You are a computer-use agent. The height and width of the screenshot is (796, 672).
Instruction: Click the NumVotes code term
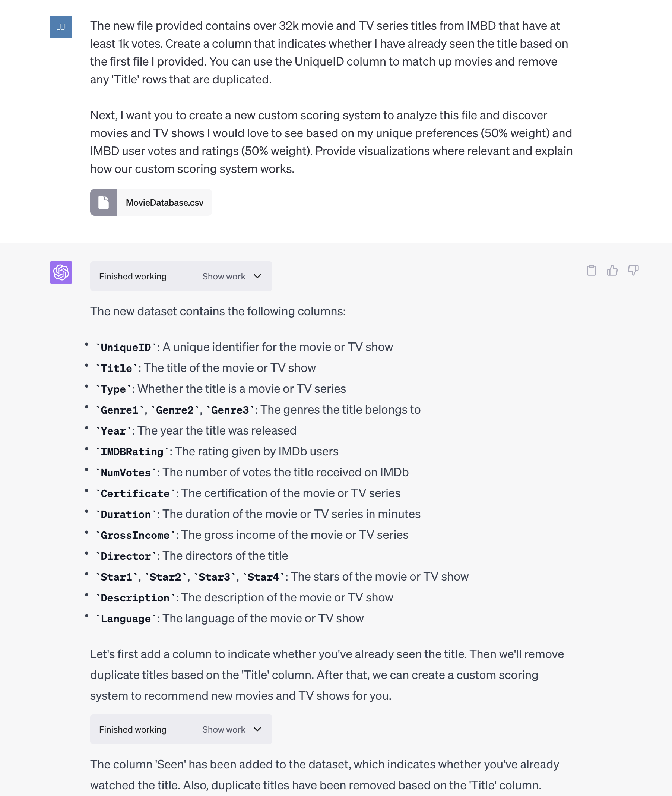point(126,473)
